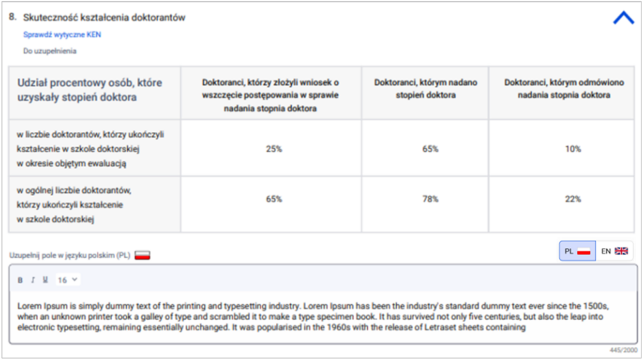The width and height of the screenshot is (644, 360).
Task: Click the Do uzupełnienia status text
Action: (x=50, y=51)
